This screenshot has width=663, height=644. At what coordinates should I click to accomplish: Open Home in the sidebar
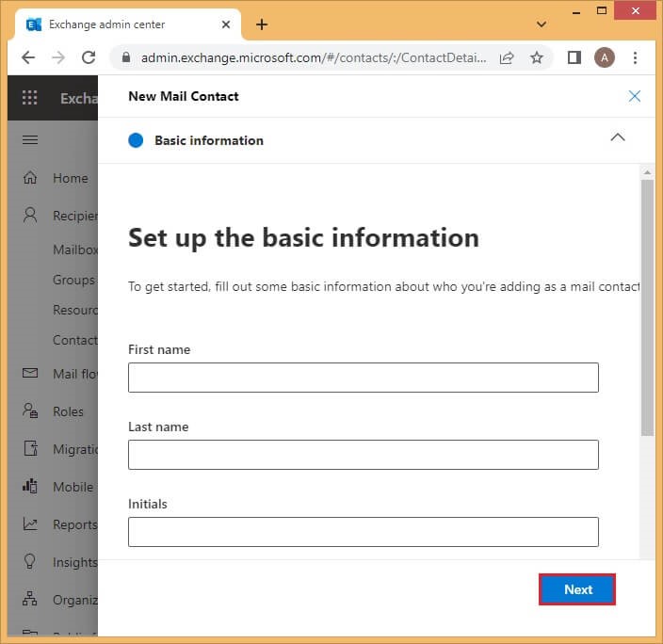[71, 178]
